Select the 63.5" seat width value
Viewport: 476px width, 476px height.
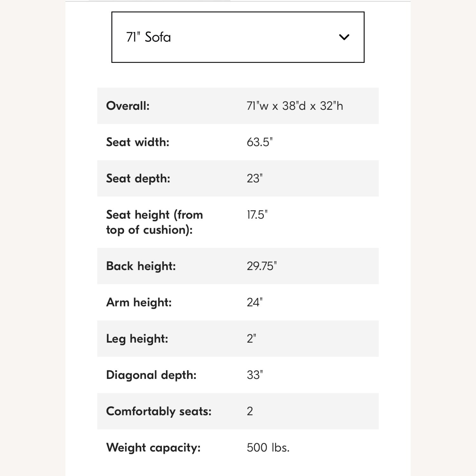point(259,142)
